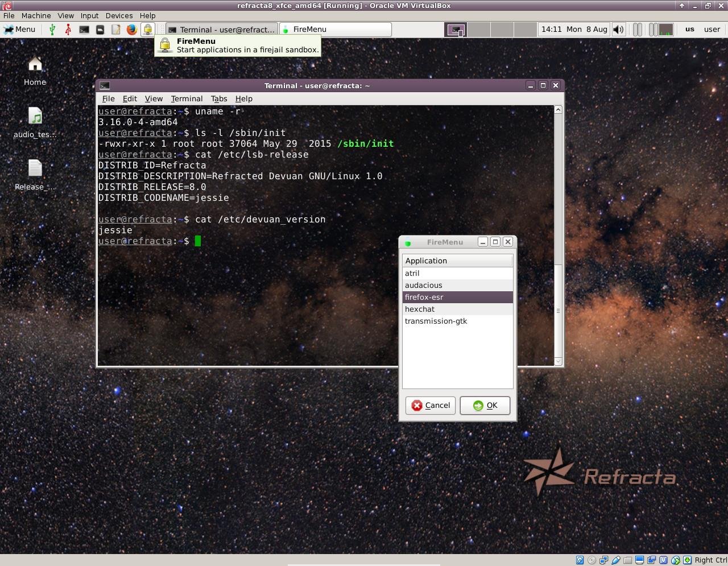Open the text editor launcher in the panel
Image resolution: width=728 pixels, height=566 pixels.
116,30
